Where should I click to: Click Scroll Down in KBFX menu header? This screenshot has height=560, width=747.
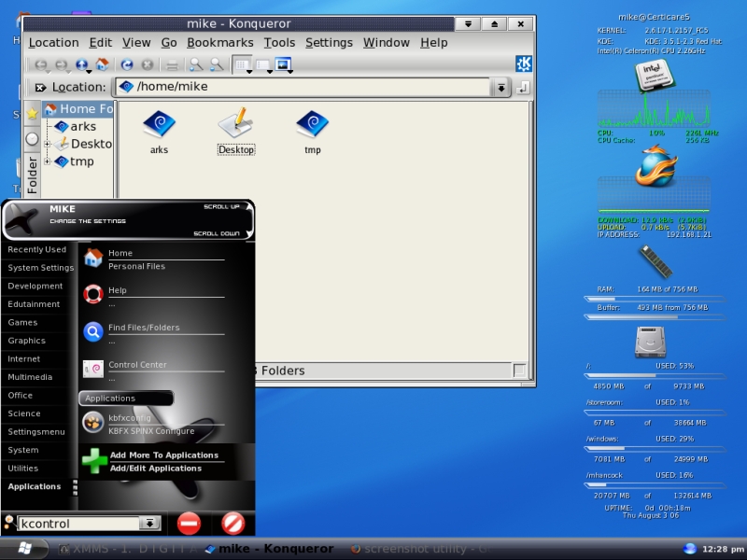[222, 233]
